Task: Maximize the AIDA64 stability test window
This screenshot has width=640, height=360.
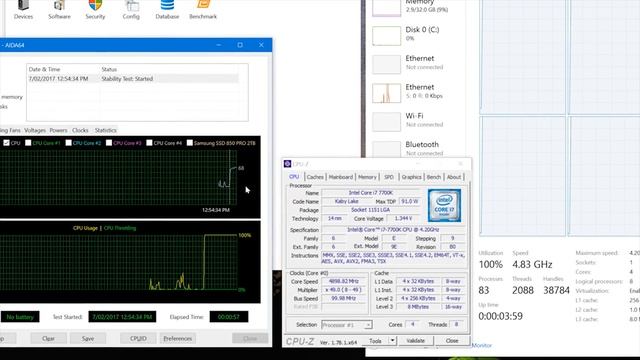Action: (x=240, y=45)
